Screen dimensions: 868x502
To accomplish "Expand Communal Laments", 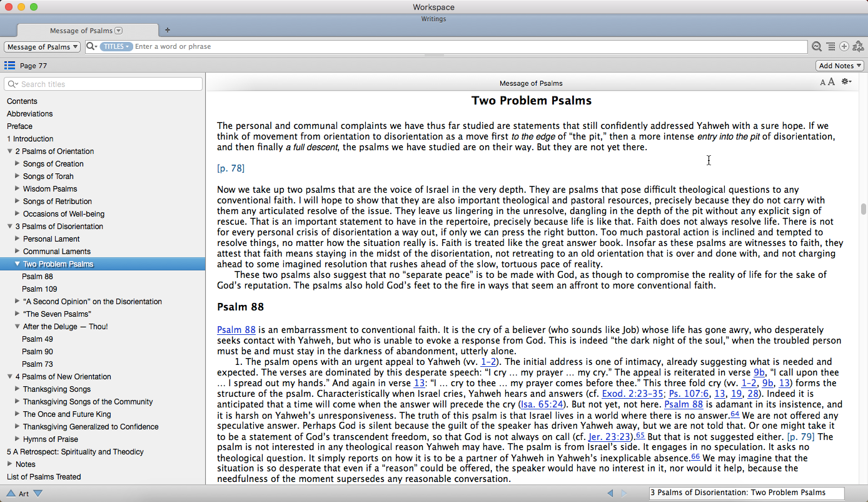I will point(18,251).
